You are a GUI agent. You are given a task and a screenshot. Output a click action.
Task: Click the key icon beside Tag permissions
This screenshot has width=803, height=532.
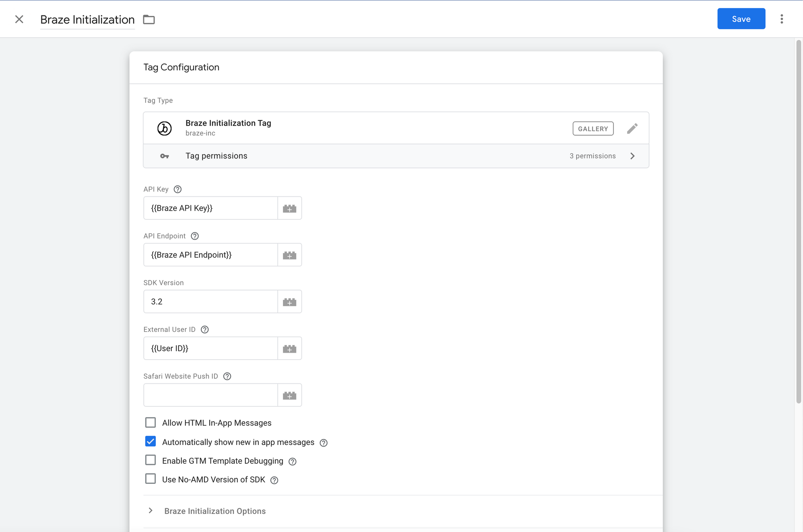pos(165,156)
